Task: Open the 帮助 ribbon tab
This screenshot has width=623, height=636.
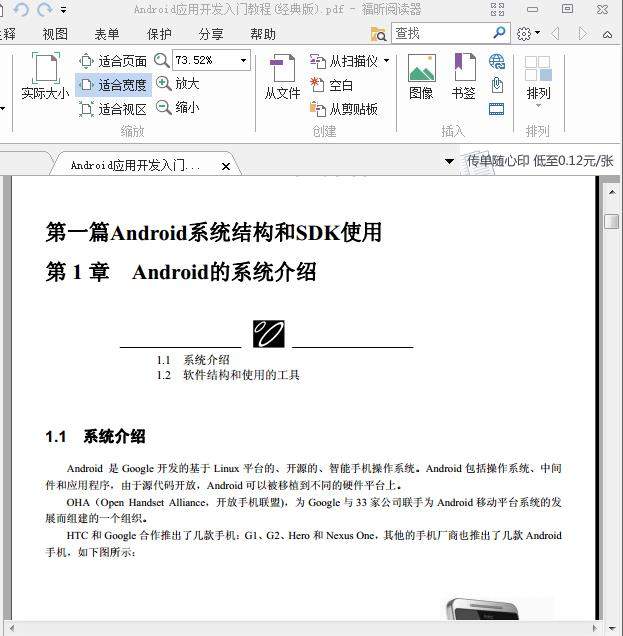Action: 263,34
